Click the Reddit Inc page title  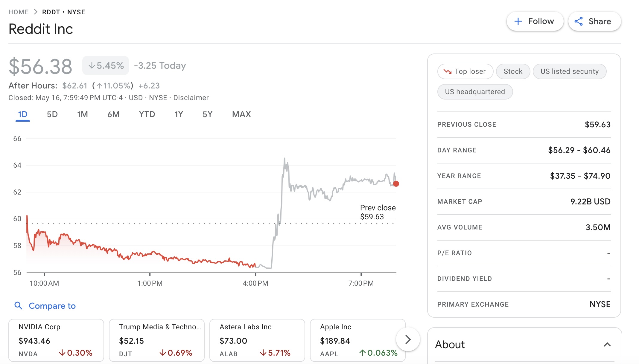(41, 29)
